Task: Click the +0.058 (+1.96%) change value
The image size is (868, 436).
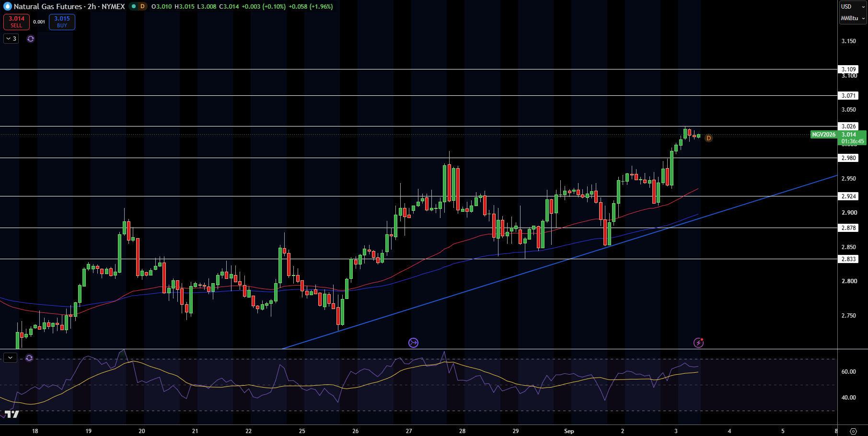Action: (x=311, y=6)
